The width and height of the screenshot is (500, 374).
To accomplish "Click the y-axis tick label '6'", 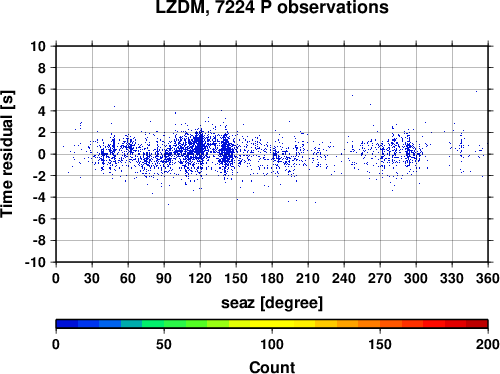I will click(42, 89).
